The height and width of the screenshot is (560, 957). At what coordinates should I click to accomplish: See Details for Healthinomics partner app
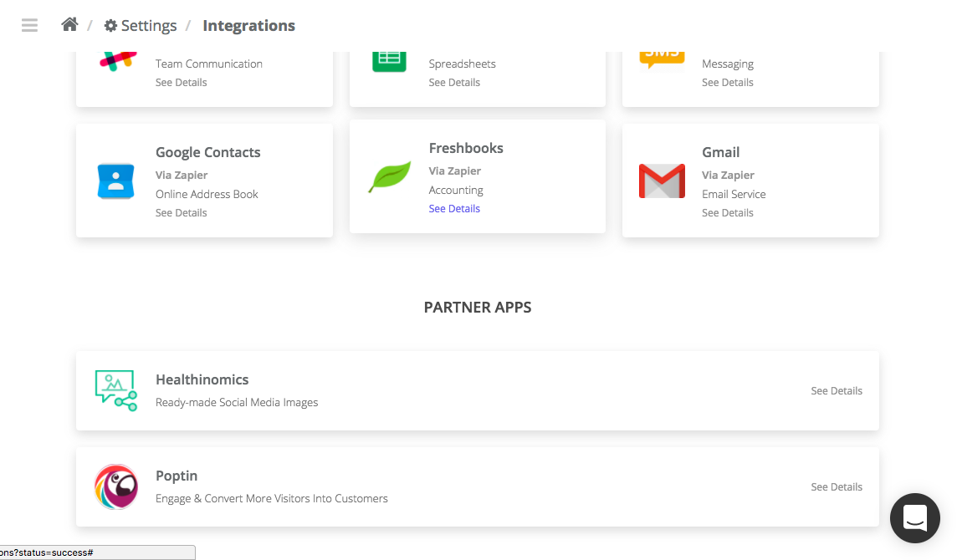(836, 391)
